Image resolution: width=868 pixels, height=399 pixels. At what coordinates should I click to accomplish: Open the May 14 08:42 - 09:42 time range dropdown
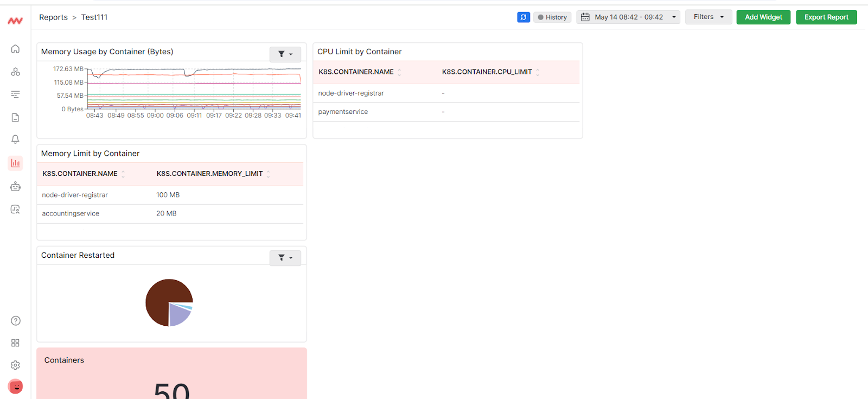coord(628,17)
